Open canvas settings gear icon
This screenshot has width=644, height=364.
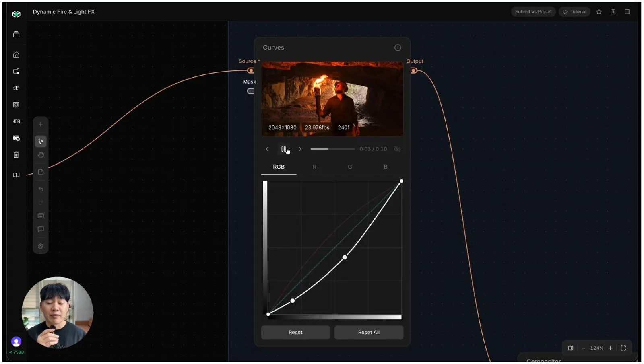41,246
